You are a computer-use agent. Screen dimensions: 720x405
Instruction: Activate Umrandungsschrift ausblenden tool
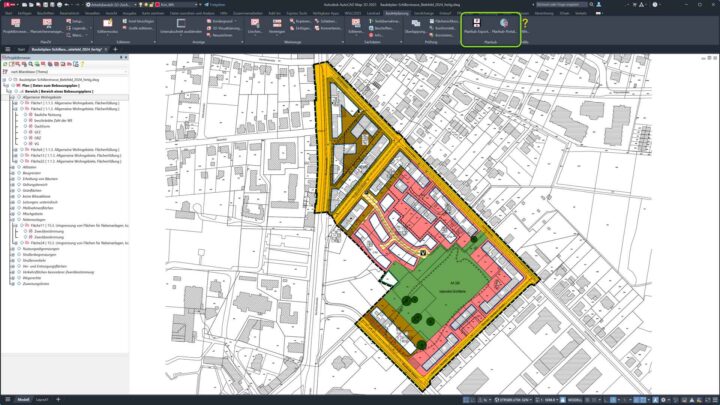[181, 26]
